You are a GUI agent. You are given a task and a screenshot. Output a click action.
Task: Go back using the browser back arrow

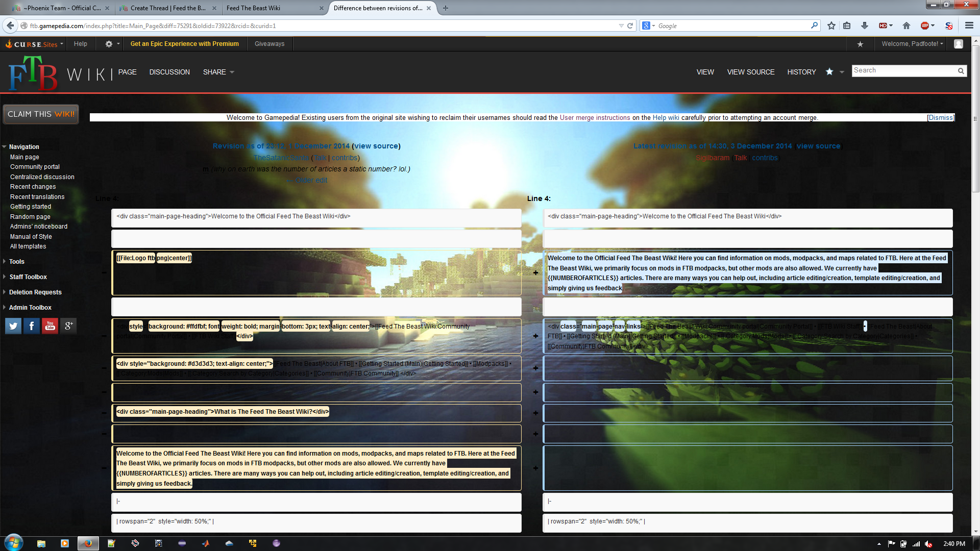(x=10, y=26)
